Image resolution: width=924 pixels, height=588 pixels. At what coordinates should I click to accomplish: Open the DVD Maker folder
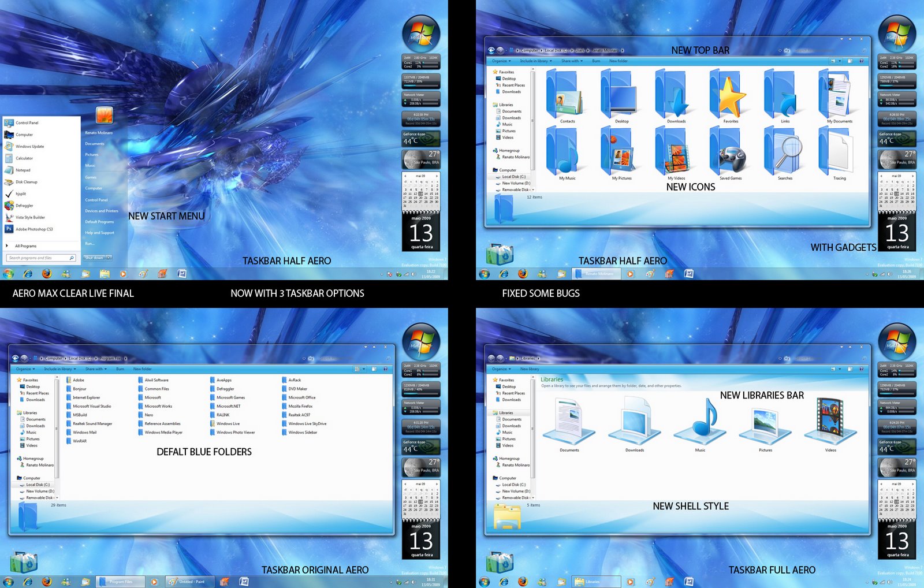(294, 389)
